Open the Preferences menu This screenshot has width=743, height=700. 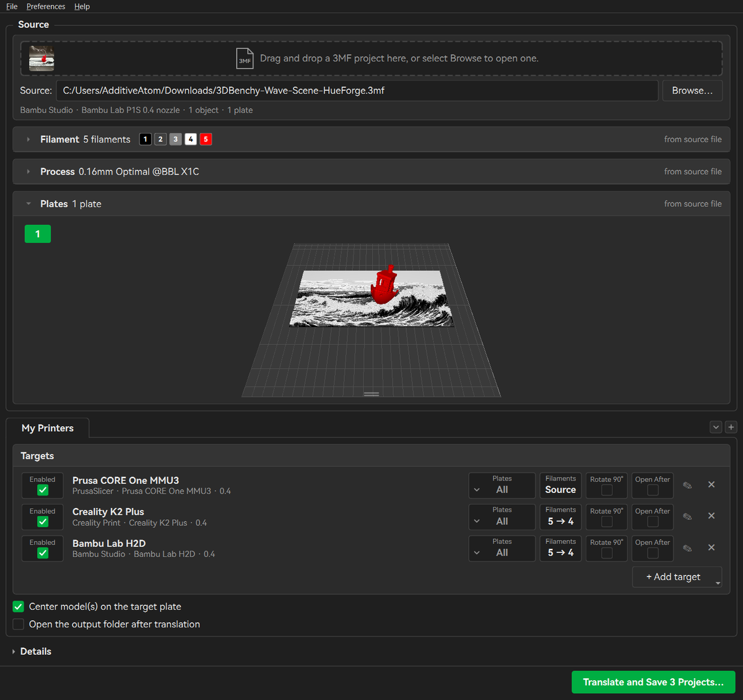coord(46,7)
